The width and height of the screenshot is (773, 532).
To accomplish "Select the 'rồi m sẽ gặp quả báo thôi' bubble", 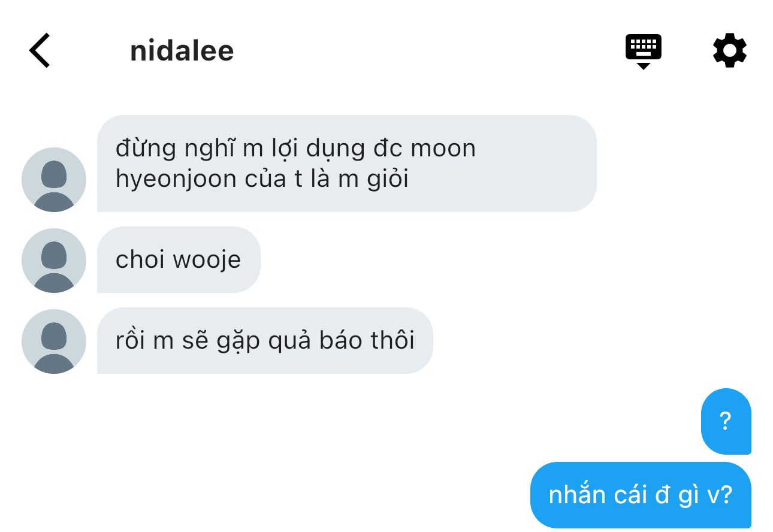I will click(x=265, y=341).
